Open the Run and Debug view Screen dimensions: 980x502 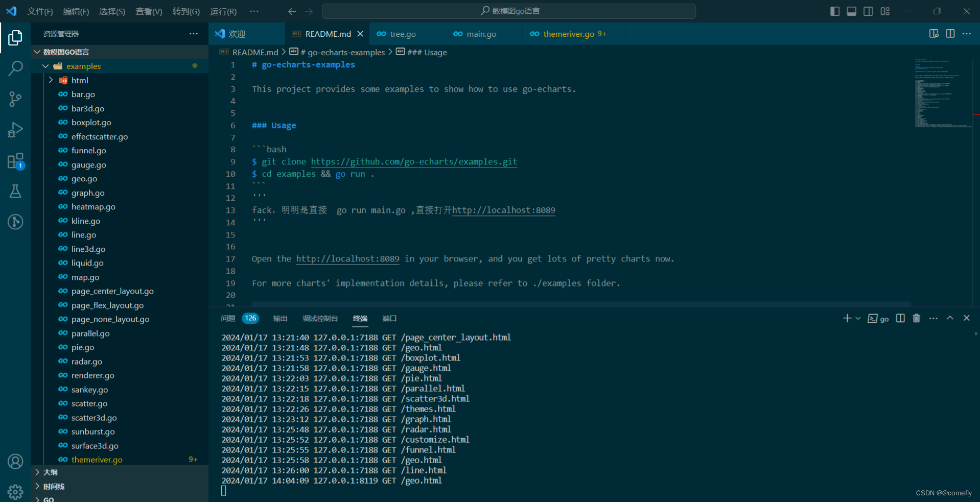(15, 130)
